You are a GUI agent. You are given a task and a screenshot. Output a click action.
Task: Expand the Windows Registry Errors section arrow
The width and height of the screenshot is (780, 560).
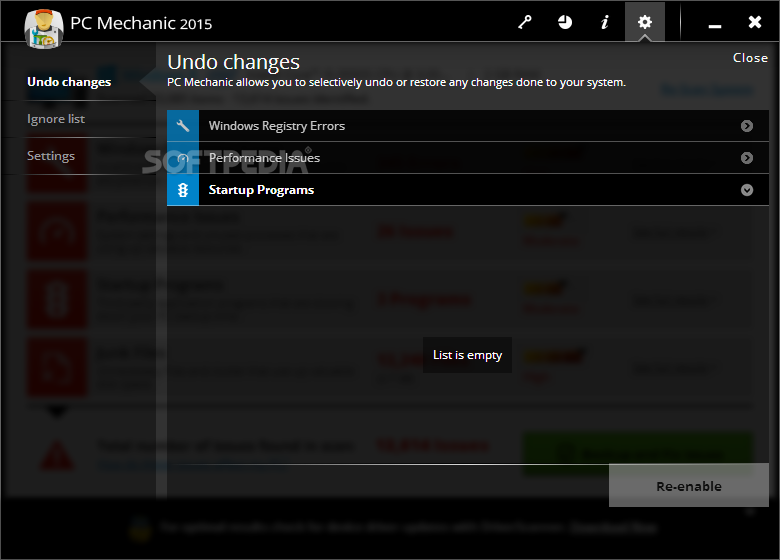click(747, 126)
